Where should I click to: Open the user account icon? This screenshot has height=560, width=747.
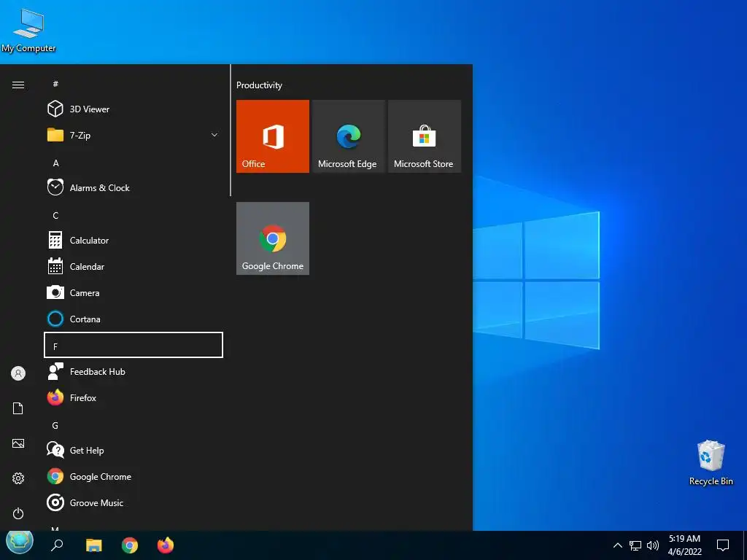point(18,373)
